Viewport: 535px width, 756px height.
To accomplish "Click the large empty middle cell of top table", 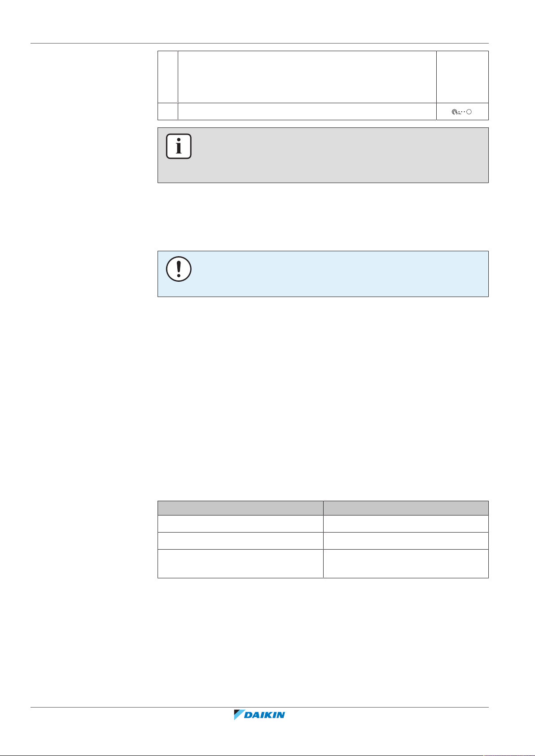I will pyautogui.click(x=307, y=77).
